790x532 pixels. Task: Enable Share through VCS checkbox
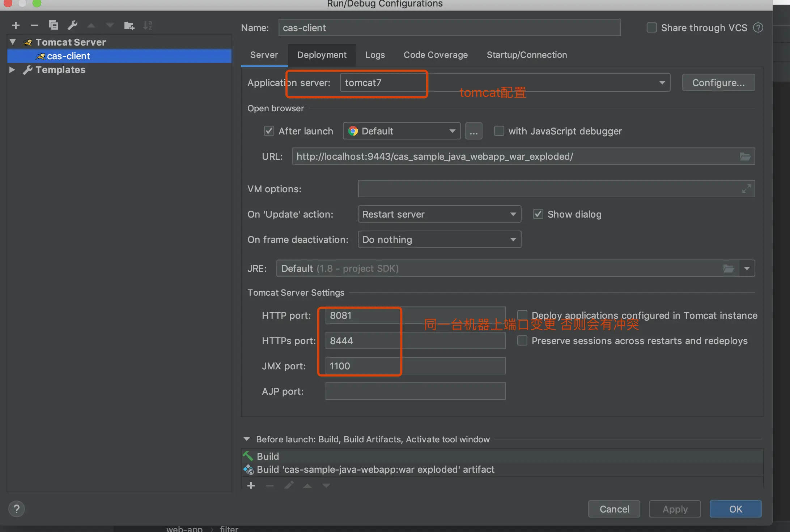(651, 28)
